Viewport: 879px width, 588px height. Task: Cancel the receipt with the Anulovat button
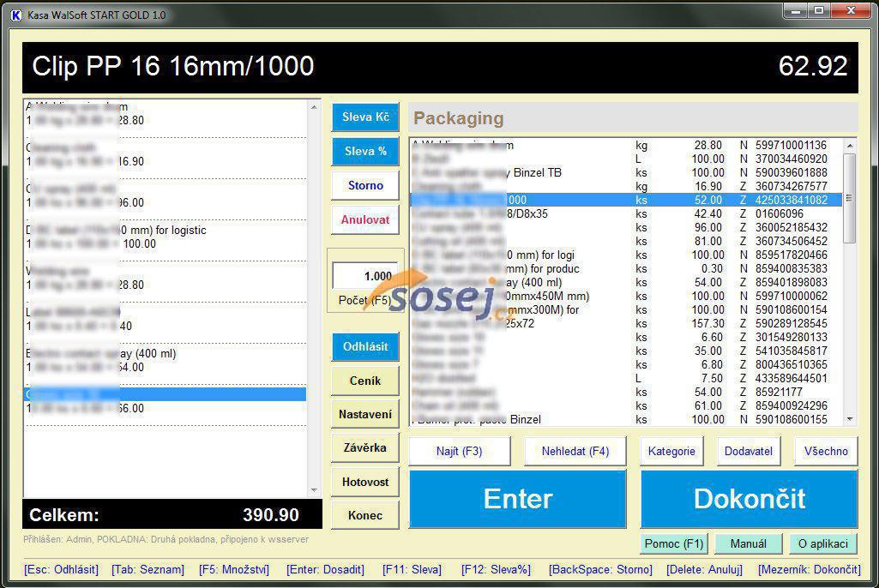[x=365, y=219]
